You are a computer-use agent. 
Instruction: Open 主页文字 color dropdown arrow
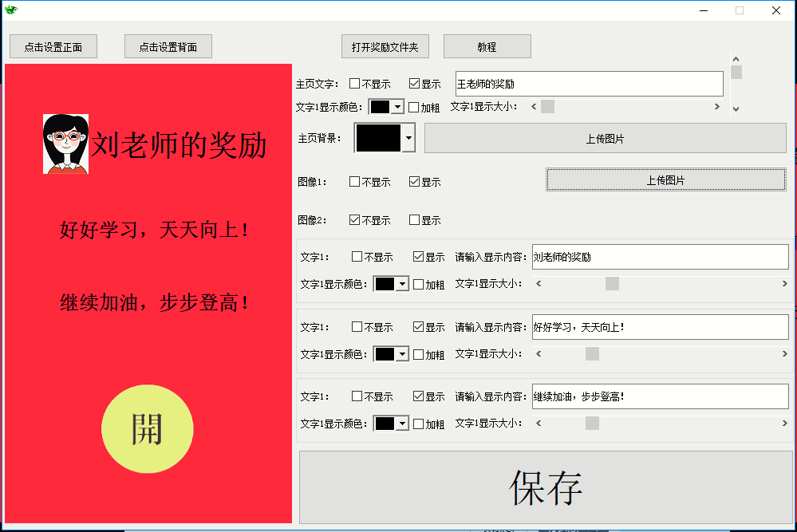tap(398, 107)
